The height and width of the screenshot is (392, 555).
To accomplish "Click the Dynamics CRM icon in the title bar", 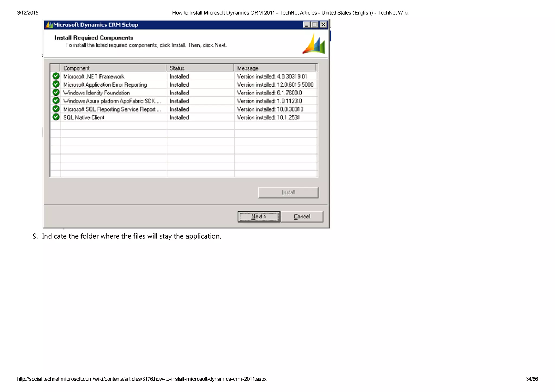I will [49, 25].
